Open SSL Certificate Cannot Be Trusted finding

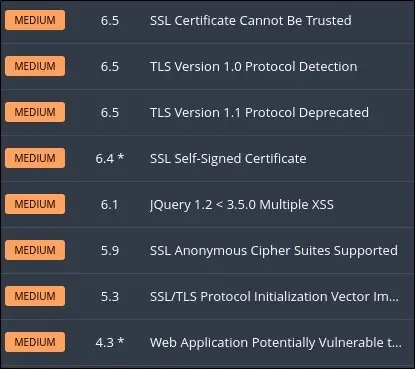pos(250,21)
